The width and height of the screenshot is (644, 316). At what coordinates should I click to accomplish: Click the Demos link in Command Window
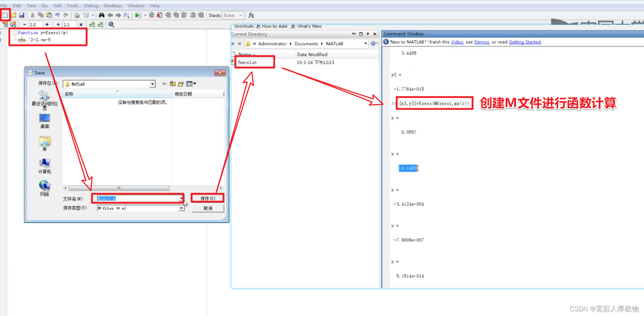(482, 42)
